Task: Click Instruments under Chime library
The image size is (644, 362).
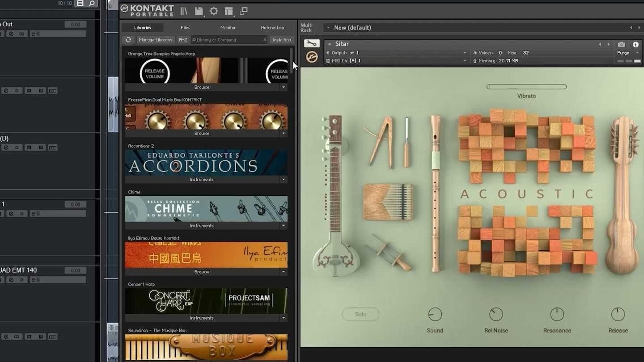Action: point(202,226)
